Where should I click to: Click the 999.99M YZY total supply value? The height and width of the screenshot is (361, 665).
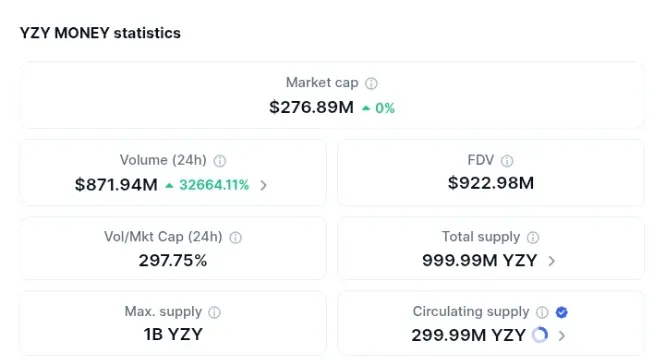coord(480,260)
